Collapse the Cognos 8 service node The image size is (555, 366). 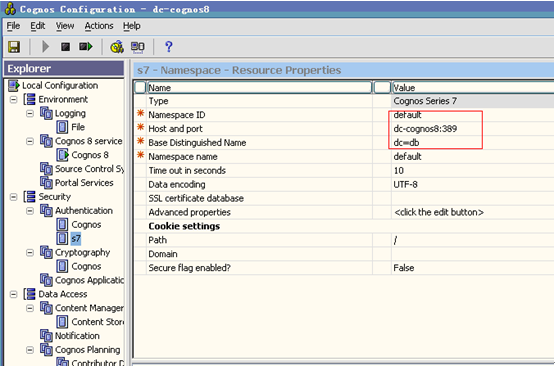click(30, 141)
